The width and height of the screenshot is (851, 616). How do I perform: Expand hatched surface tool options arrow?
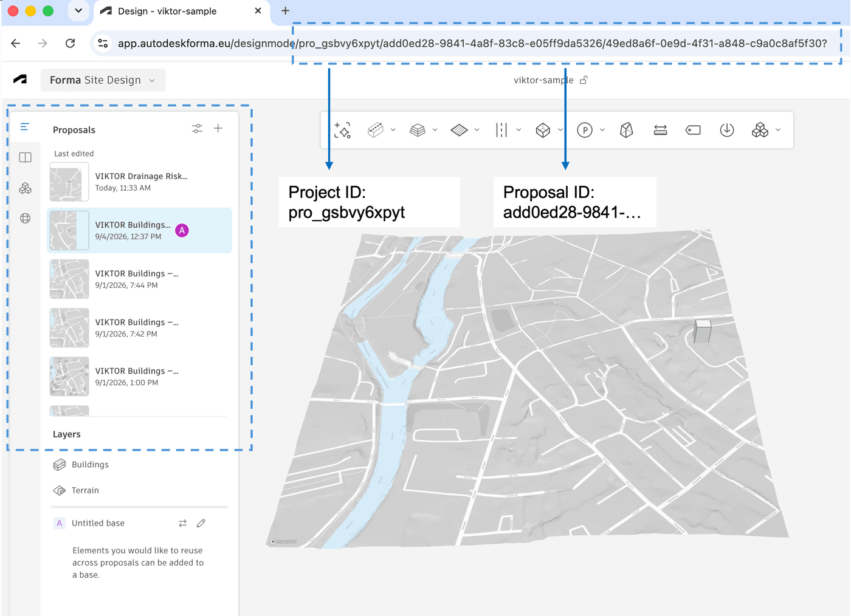477,130
